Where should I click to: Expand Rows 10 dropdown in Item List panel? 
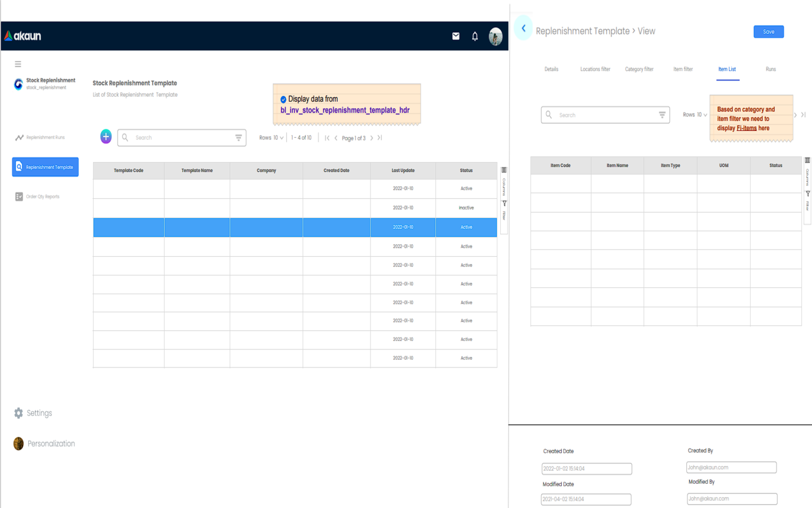(695, 115)
